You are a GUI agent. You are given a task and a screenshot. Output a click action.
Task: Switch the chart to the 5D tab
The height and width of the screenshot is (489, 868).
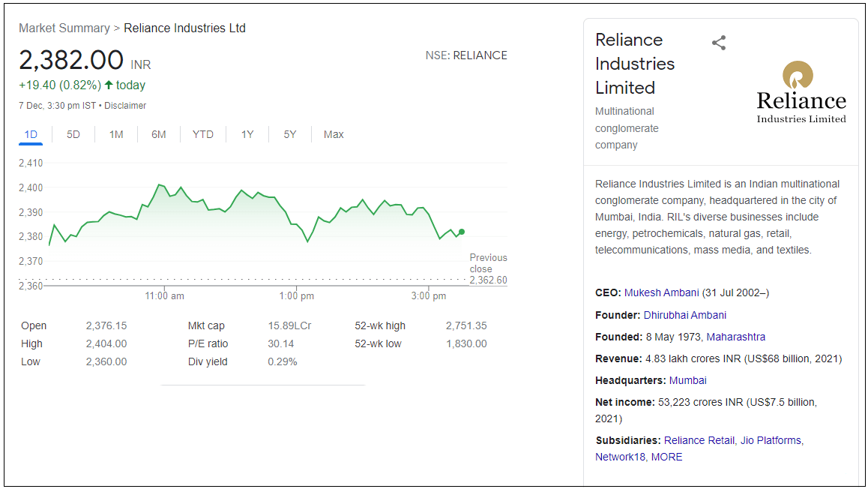tap(73, 134)
